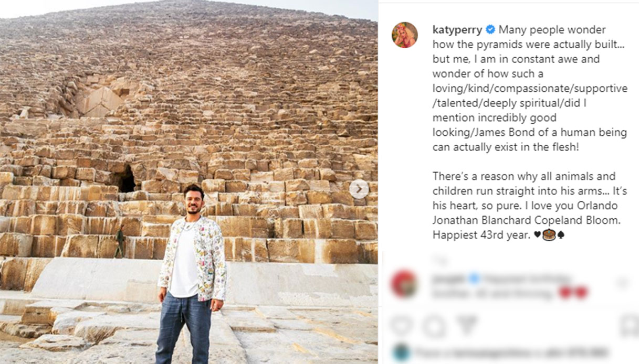Click katyperry's blue verified badge
The image size is (639, 364).
tap(490, 29)
